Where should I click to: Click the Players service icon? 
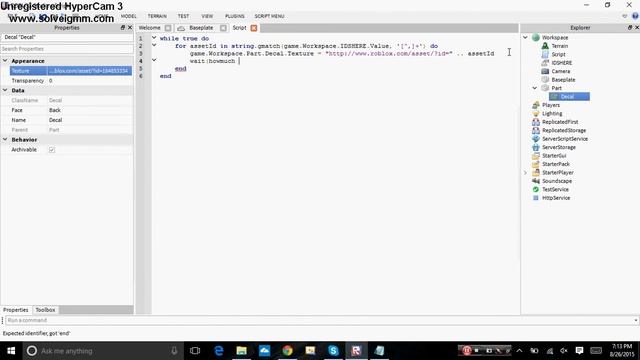click(x=536, y=105)
